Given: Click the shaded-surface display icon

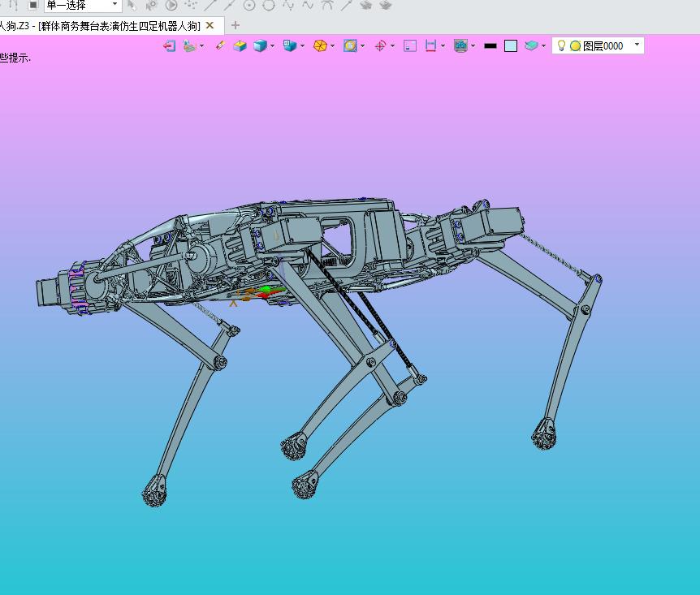Looking at the screenshot, I should pos(189,45).
